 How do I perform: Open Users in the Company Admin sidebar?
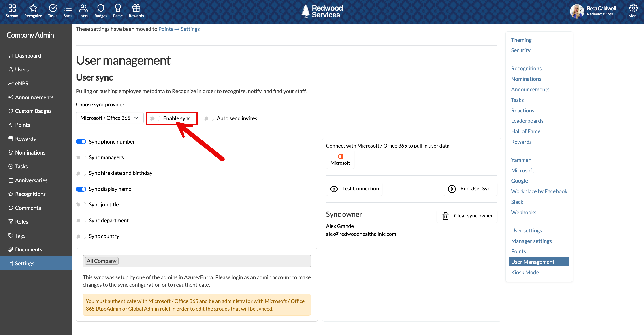[22, 69]
